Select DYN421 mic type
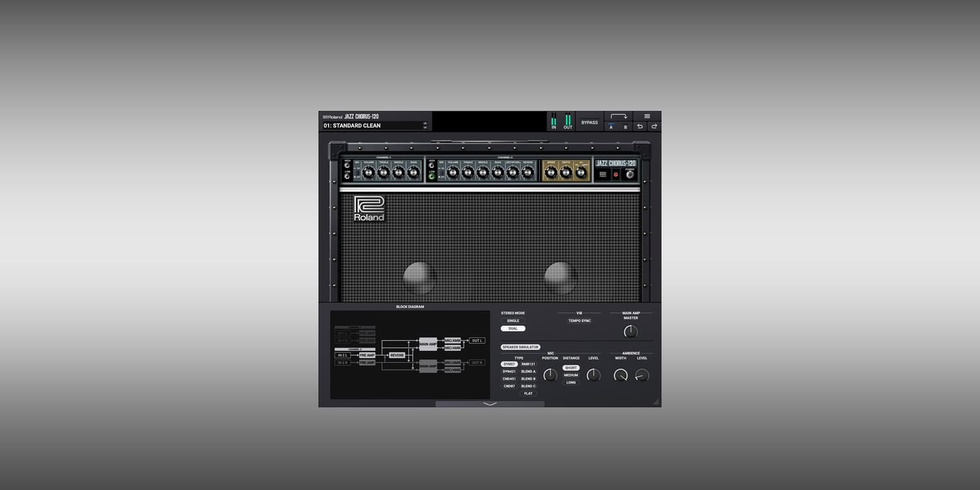This screenshot has width=980, height=490. 509,371
